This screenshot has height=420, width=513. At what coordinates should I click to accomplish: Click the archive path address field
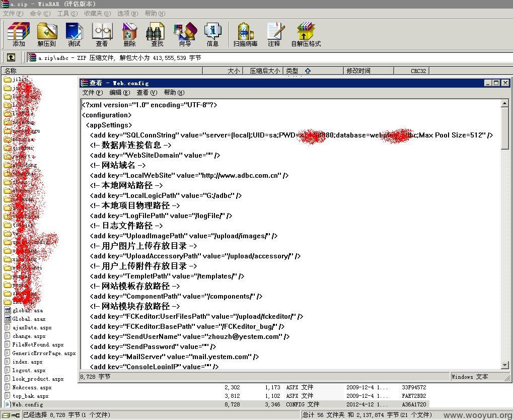click(269, 58)
